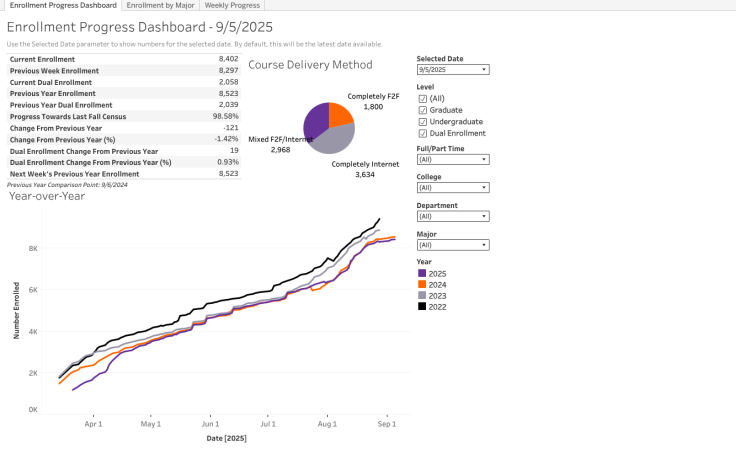Click the black 2022 legend swatch

pos(422,306)
